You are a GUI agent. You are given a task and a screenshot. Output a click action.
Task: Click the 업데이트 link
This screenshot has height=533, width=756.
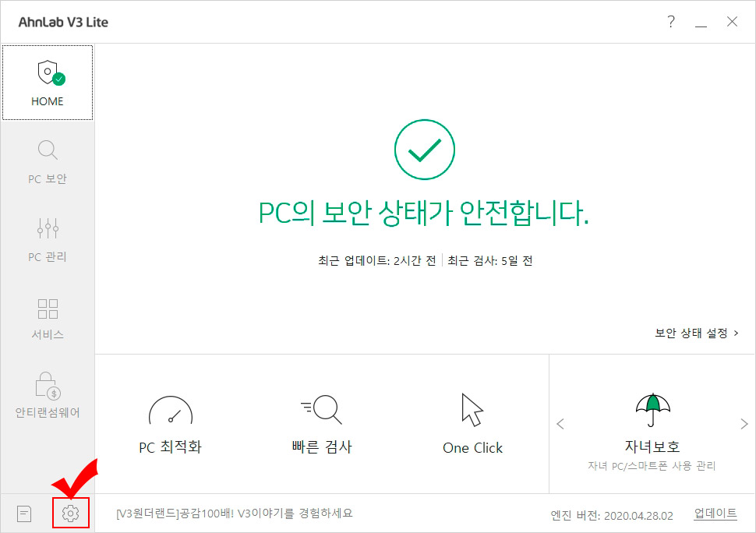click(x=715, y=514)
